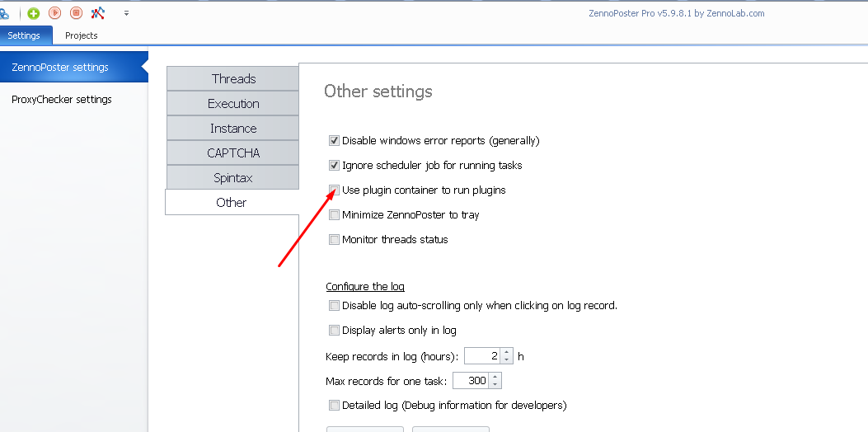Select ZennoPoster settings in sidebar
Viewport: 868px width, 432px height.
pos(74,67)
